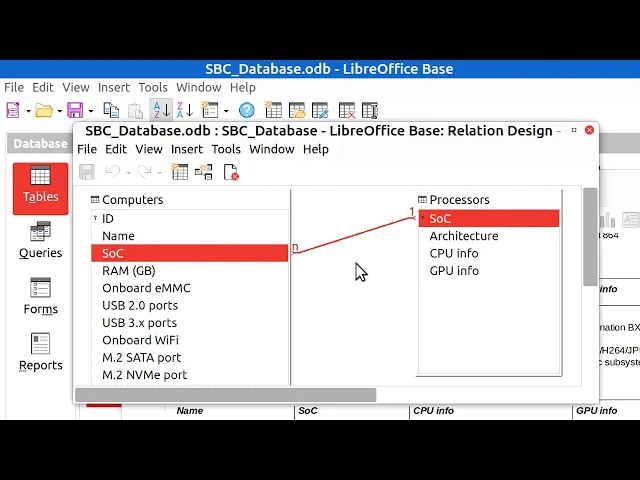Select Forms in Database sidebar
The height and width of the screenshot is (480, 640).
coord(40,297)
